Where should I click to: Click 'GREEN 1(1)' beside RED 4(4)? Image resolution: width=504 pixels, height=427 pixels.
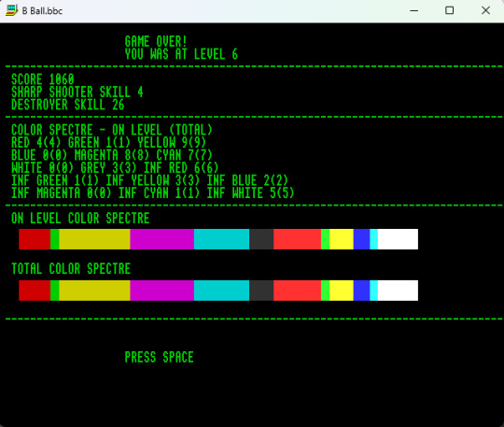pyautogui.click(x=99, y=143)
